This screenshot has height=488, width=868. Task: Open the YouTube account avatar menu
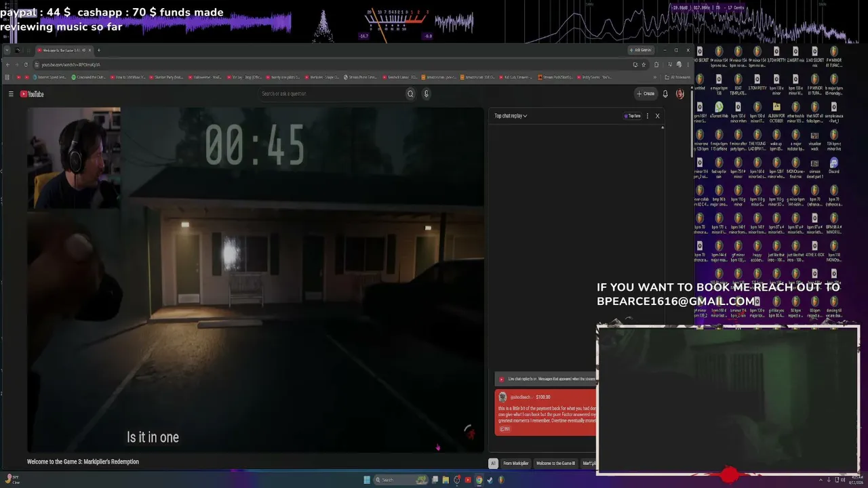[679, 94]
